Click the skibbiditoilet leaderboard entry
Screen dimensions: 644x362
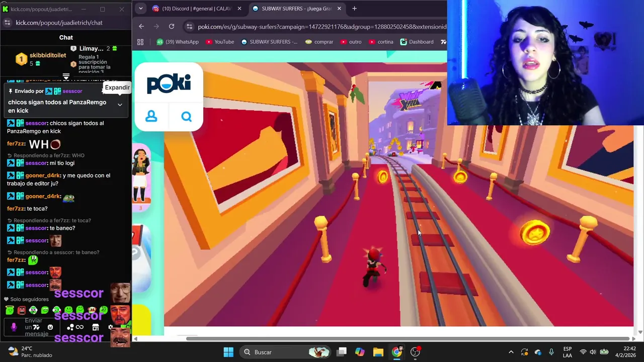click(x=41, y=59)
